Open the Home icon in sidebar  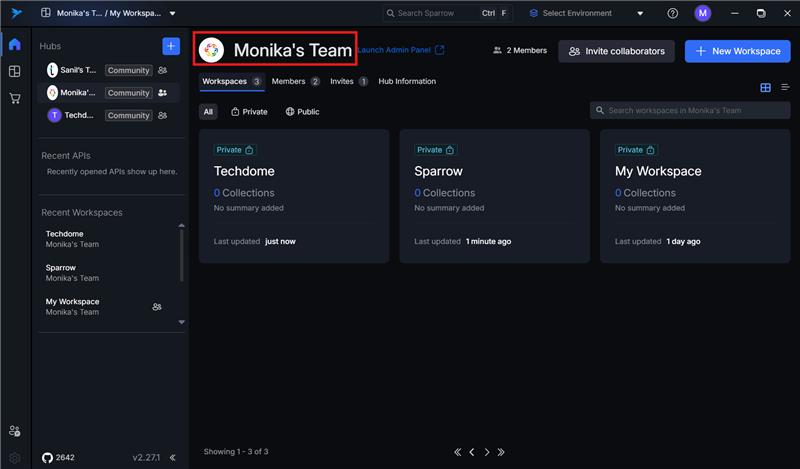click(x=15, y=44)
